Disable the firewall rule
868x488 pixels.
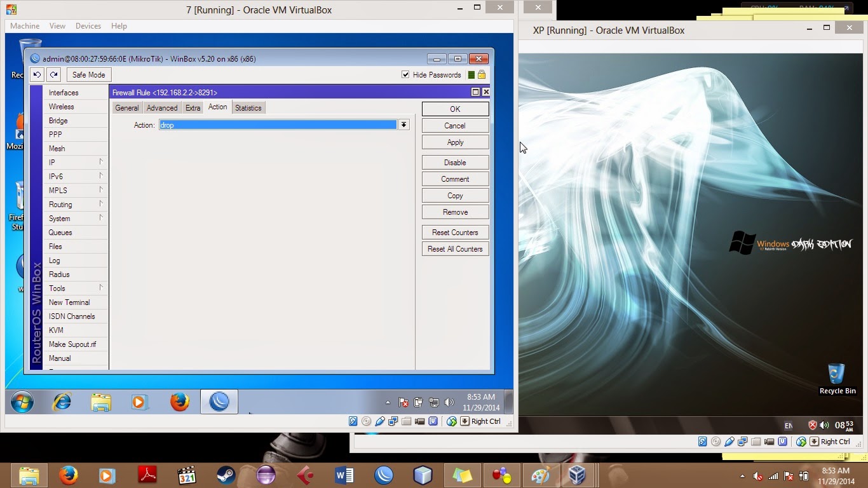tap(455, 163)
